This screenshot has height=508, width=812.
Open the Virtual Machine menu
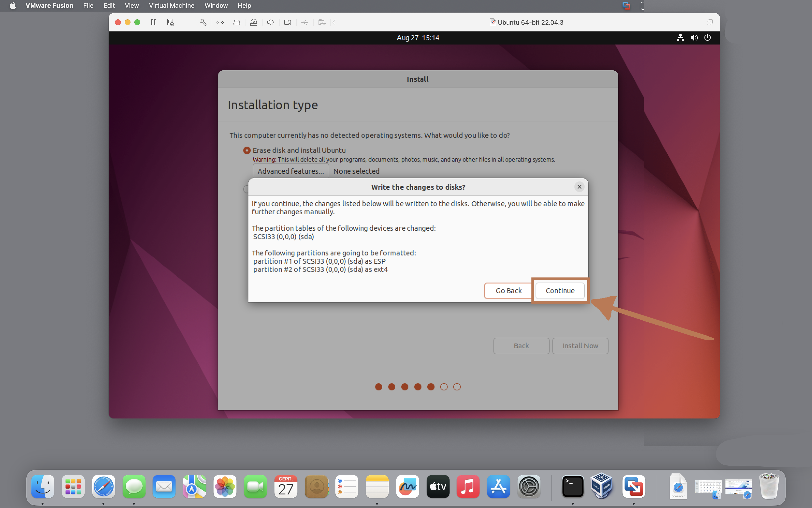[x=171, y=5]
